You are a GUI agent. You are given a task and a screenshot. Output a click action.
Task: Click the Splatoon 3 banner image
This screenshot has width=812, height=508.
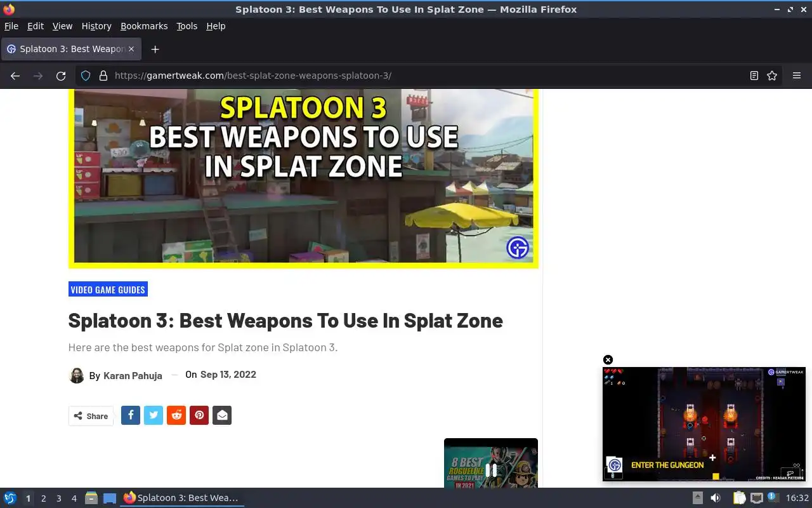tap(303, 178)
